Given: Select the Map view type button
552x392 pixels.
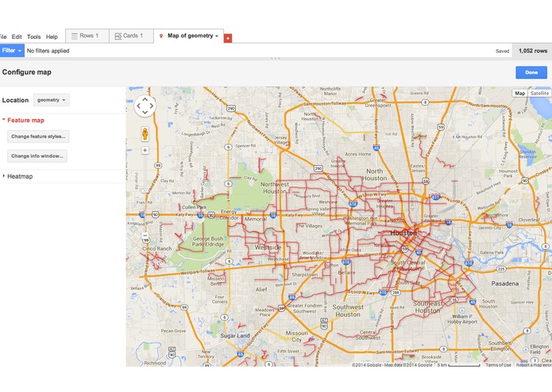Looking at the screenshot, I should coord(519,93).
